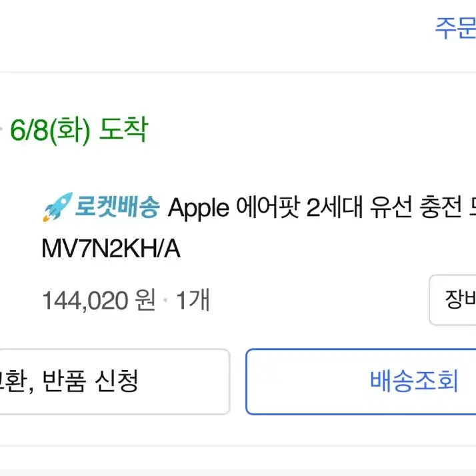
Task: Click the 2세대 text in product name
Action: click(x=335, y=207)
